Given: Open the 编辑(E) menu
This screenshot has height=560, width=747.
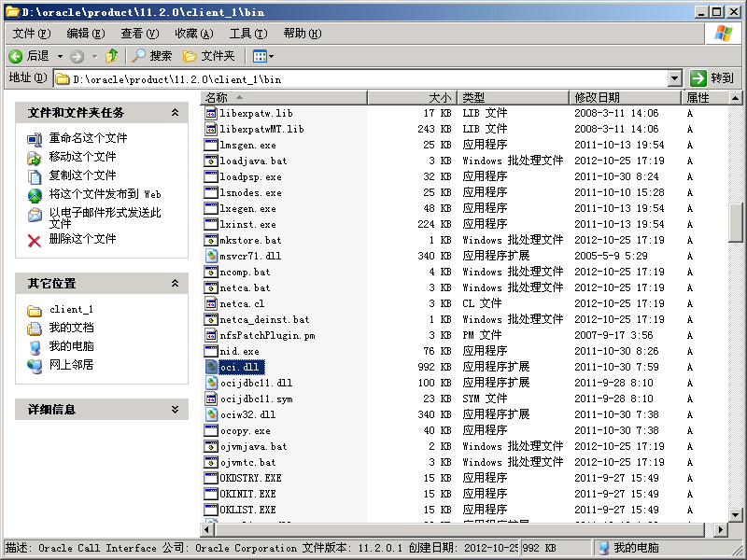Looking at the screenshot, I should click(x=86, y=34).
